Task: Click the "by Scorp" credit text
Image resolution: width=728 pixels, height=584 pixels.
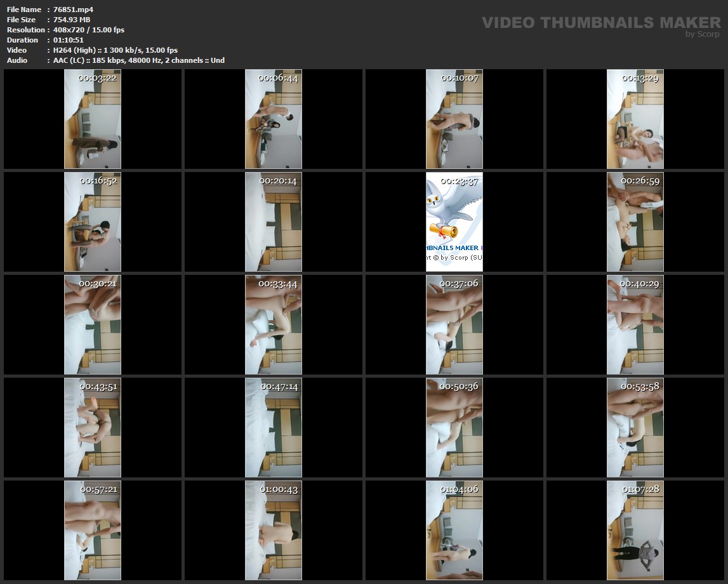Action: [x=702, y=34]
